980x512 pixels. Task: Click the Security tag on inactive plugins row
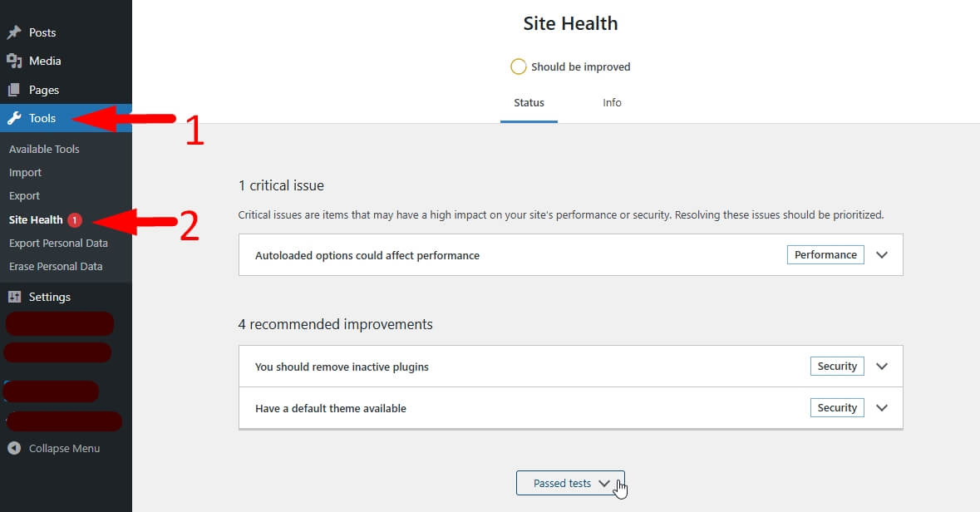[836, 366]
